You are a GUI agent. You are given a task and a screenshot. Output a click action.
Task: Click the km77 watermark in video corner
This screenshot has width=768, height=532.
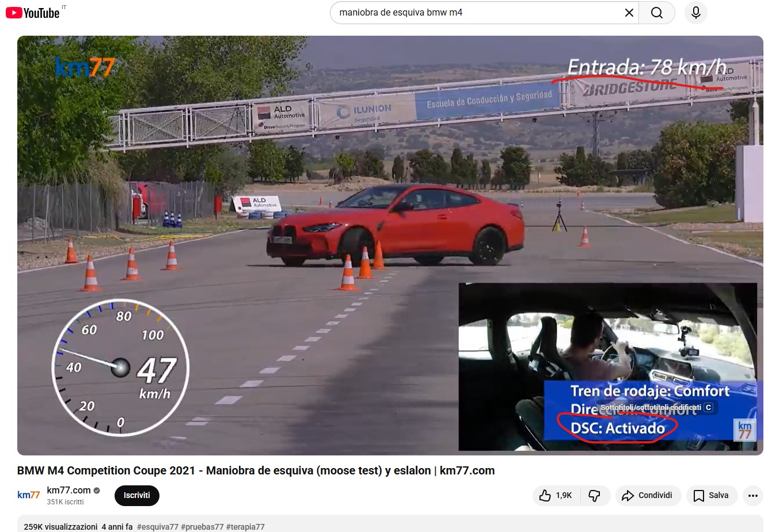pyautogui.click(x=745, y=430)
